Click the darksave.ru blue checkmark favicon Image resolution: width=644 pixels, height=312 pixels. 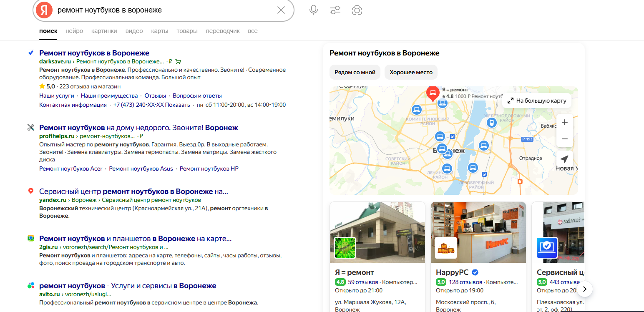pos(30,53)
